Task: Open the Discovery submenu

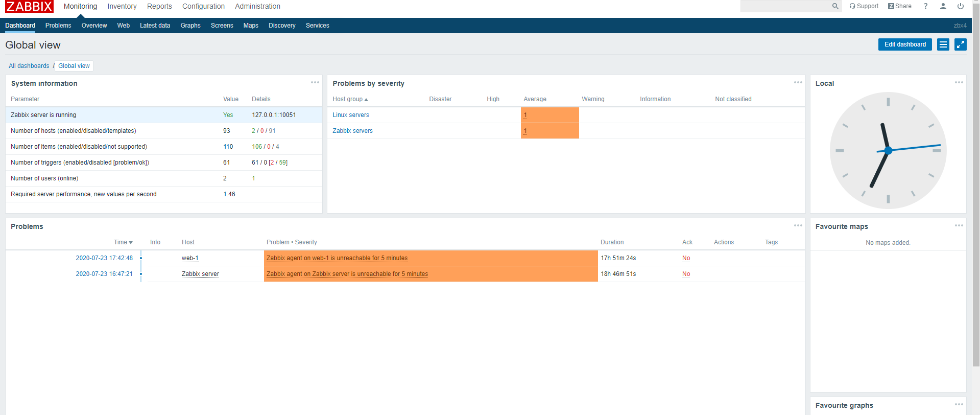Action: (x=282, y=26)
